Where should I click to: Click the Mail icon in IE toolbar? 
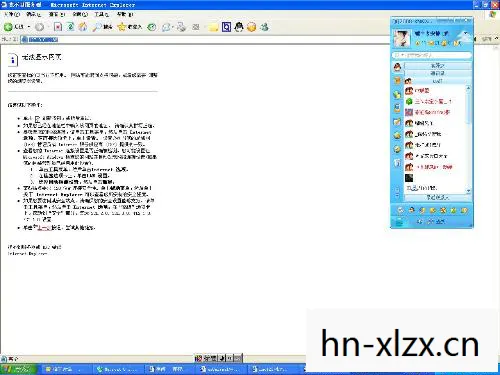point(166,27)
